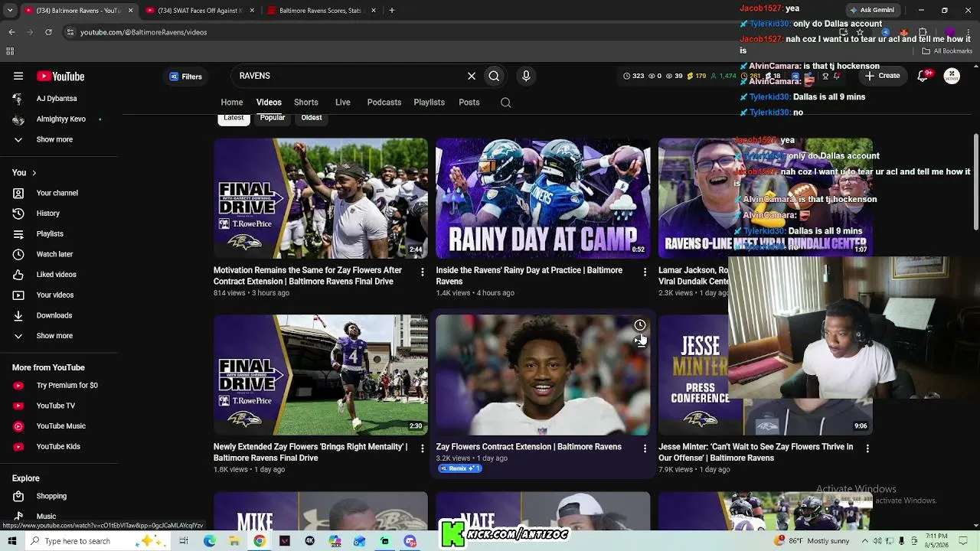Open the Windows Start menu

[x=12, y=541]
